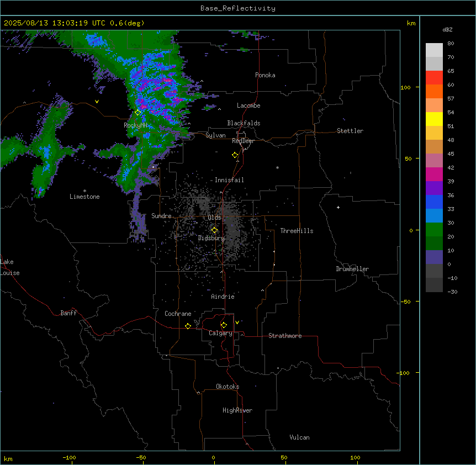Click the dBZ legend heading
Screen dimensions: 476x465
[x=447, y=30]
